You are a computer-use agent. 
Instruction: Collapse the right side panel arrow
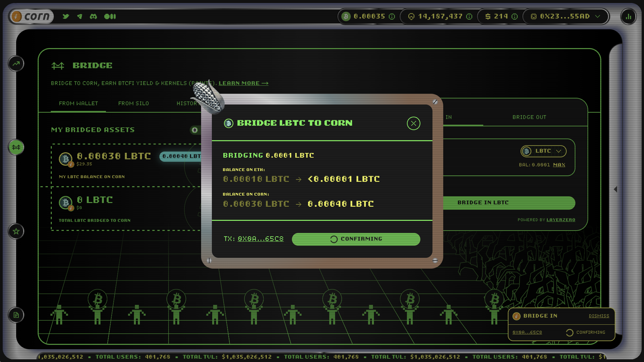tap(615, 189)
